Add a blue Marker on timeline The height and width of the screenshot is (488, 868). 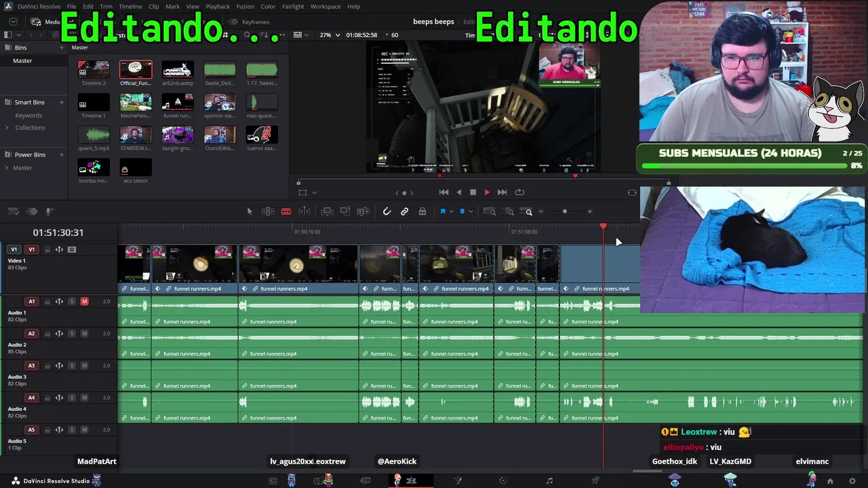pos(462,211)
